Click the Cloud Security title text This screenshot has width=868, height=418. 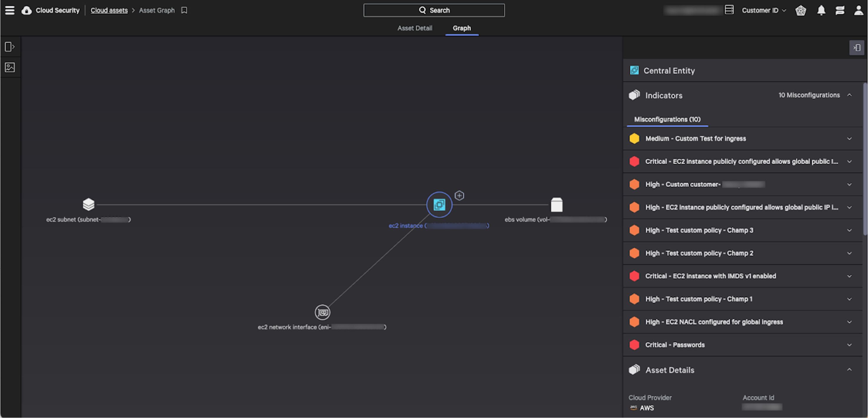[x=58, y=11]
